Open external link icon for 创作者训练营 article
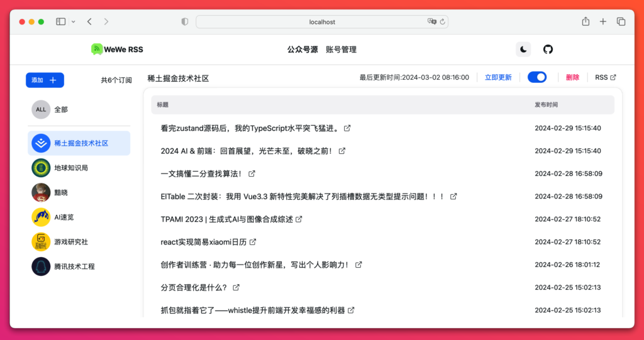Image resolution: width=644 pixels, height=340 pixels. click(358, 265)
